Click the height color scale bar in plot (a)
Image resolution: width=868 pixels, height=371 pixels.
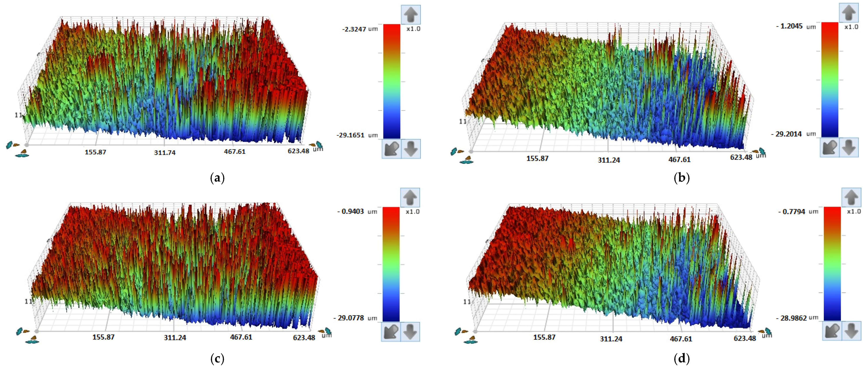392,81
